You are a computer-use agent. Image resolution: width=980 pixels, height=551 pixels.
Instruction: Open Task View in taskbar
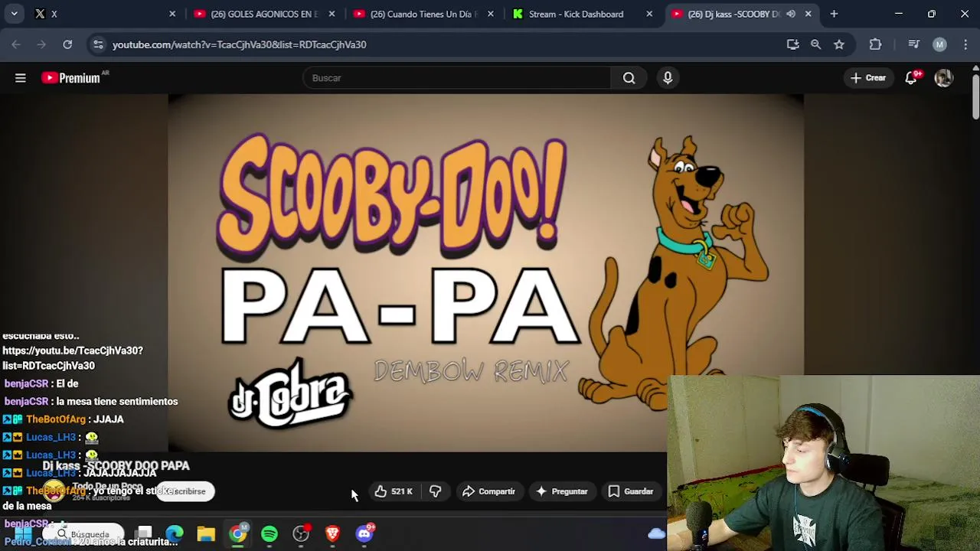click(144, 534)
